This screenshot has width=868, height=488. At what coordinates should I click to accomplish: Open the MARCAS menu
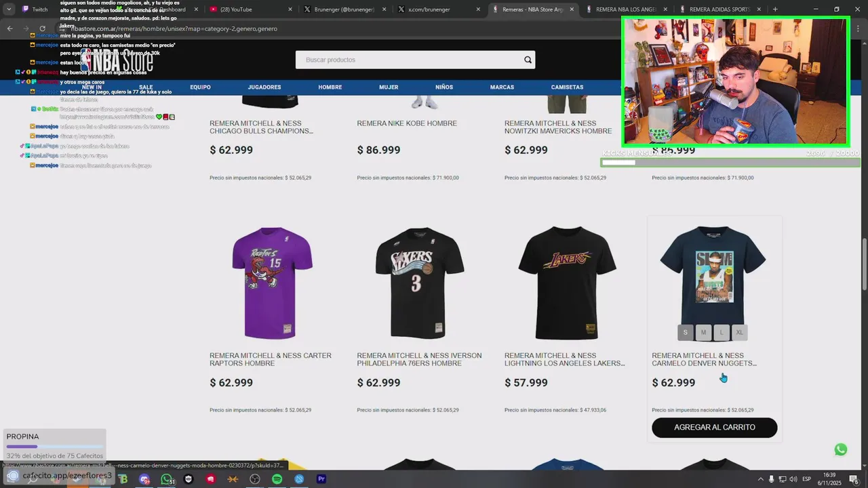[x=502, y=87]
